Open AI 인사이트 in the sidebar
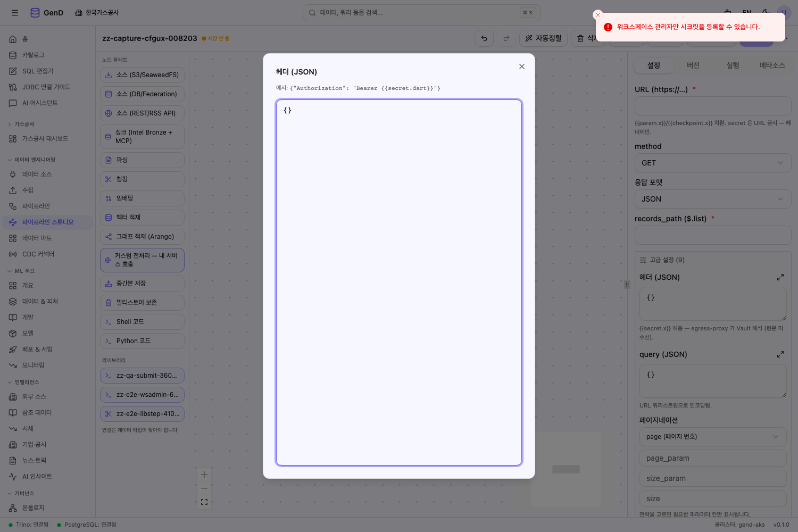Screen dimensions: 798x532 48,477
